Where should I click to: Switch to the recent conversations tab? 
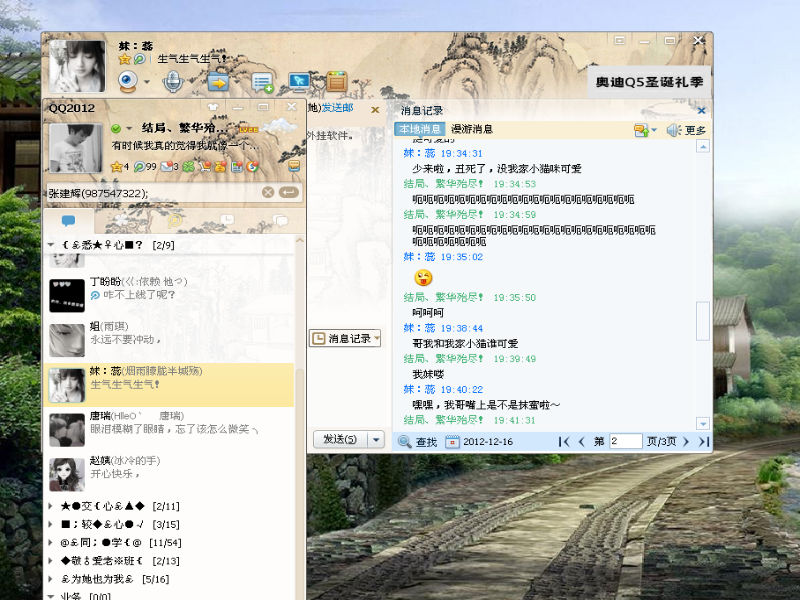coord(228,220)
